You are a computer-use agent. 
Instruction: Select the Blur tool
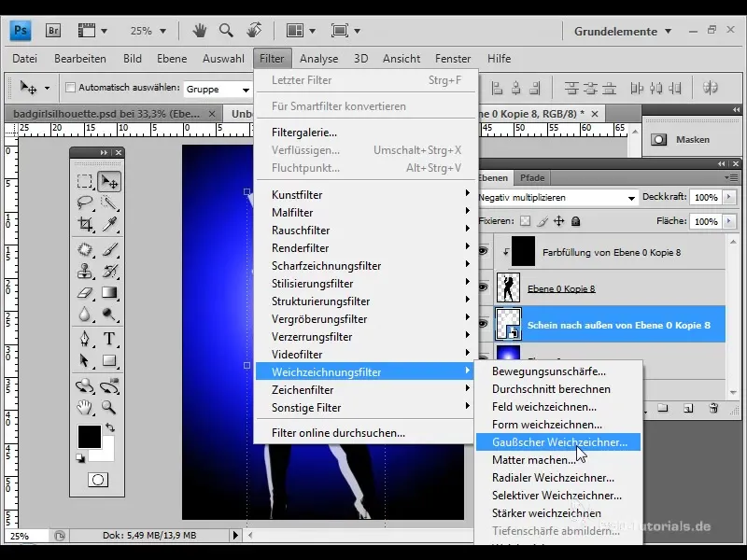tap(85, 315)
